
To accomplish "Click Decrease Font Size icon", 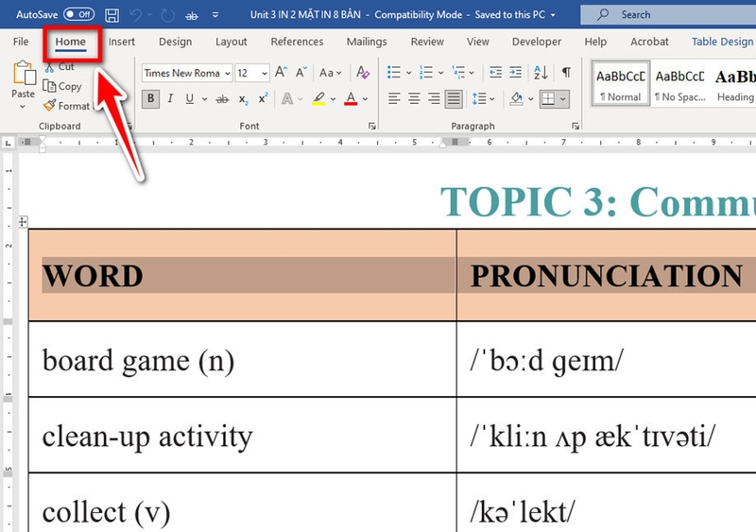I will coord(301,73).
